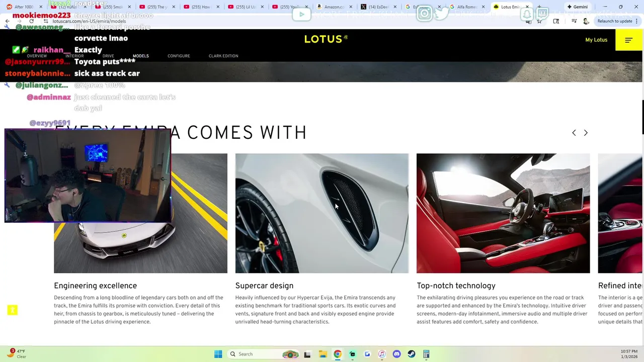Open media controls icon in Chrome toolbar

[x=574, y=21]
